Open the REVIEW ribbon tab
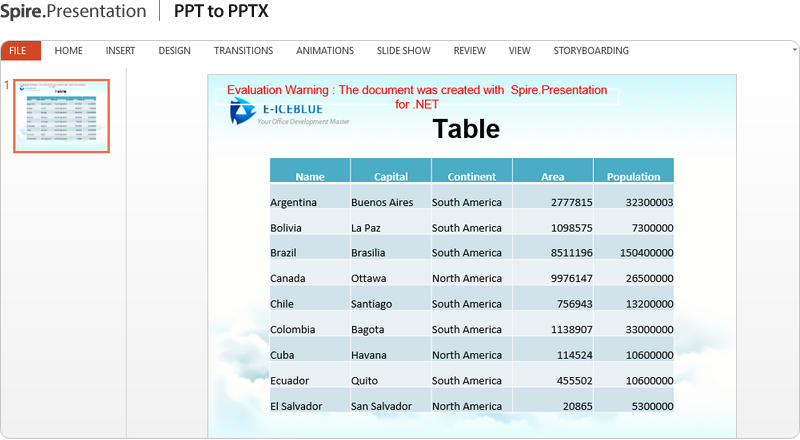This screenshot has width=800, height=440. [x=469, y=51]
